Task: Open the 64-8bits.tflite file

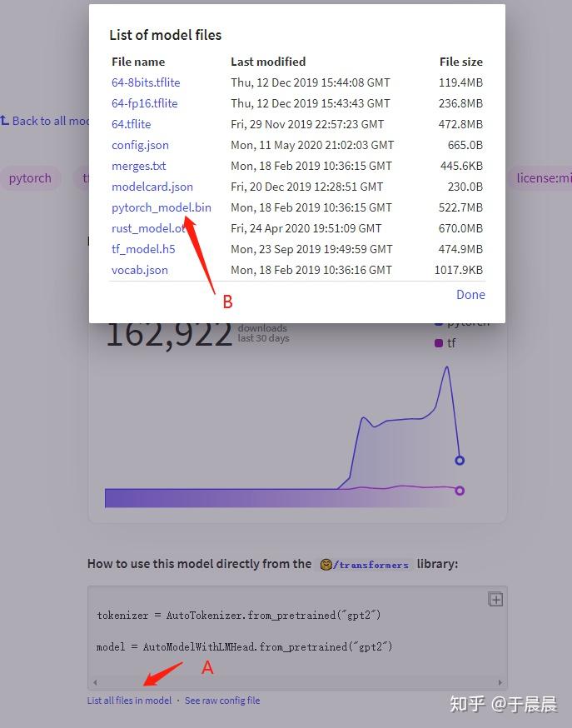Action: pos(146,82)
